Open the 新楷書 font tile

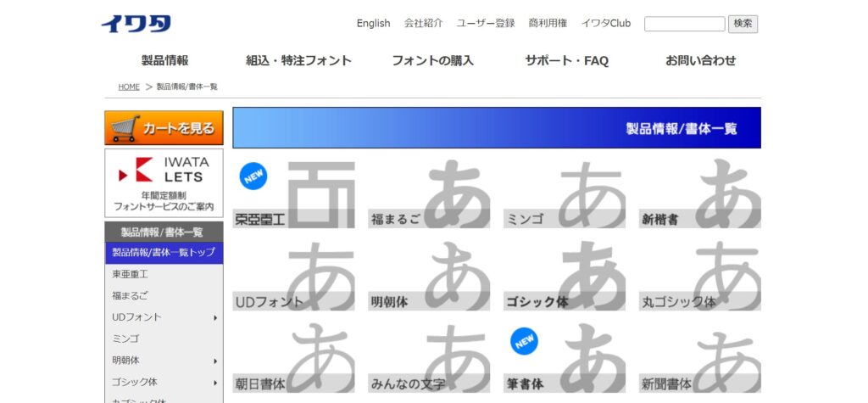tap(700, 193)
